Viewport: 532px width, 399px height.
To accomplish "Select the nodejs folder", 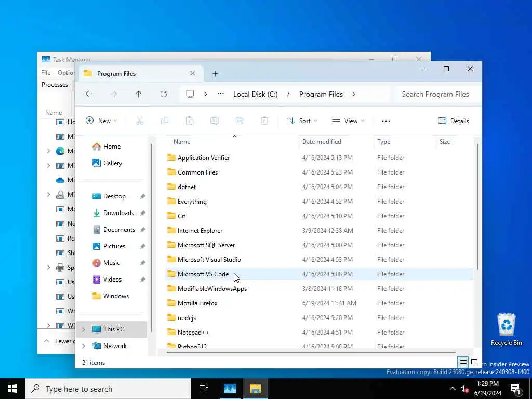I will tap(319, 318).
